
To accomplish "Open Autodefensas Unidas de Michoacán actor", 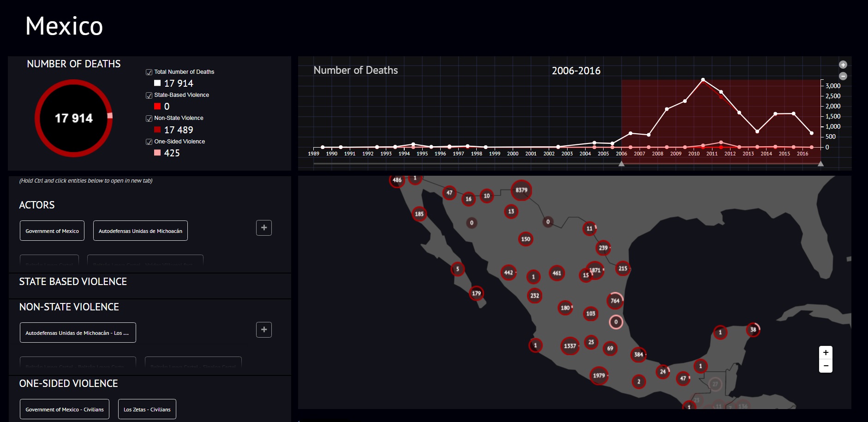I will coord(140,231).
